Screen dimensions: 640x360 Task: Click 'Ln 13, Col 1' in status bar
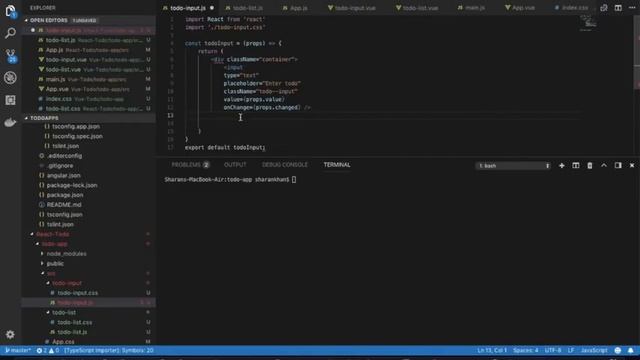tap(492, 350)
